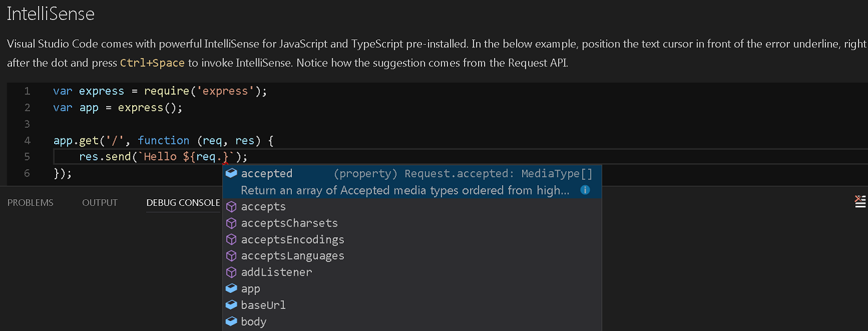Click the Ctrl+Space shortcut text
Image resolution: width=868 pixels, height=331 pixels.
pos(154,64)
